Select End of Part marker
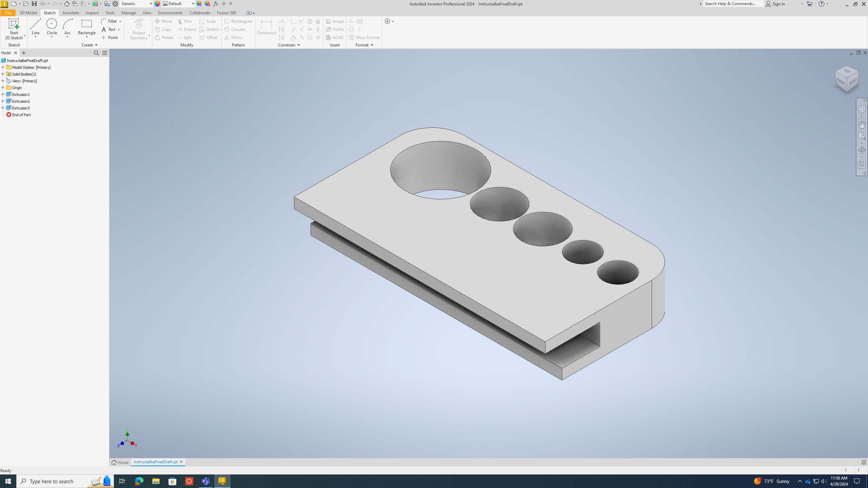Screen dimensions: 868x488 [x=19, y=115]
